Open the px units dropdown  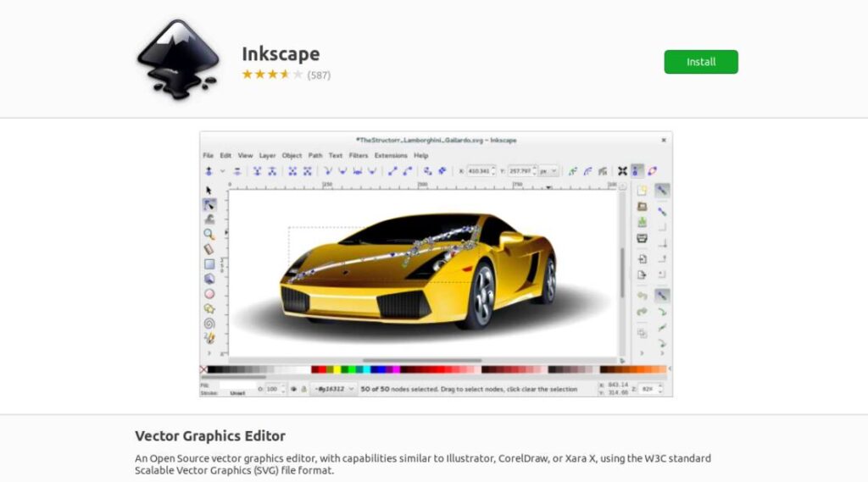[x=548, y=172]
